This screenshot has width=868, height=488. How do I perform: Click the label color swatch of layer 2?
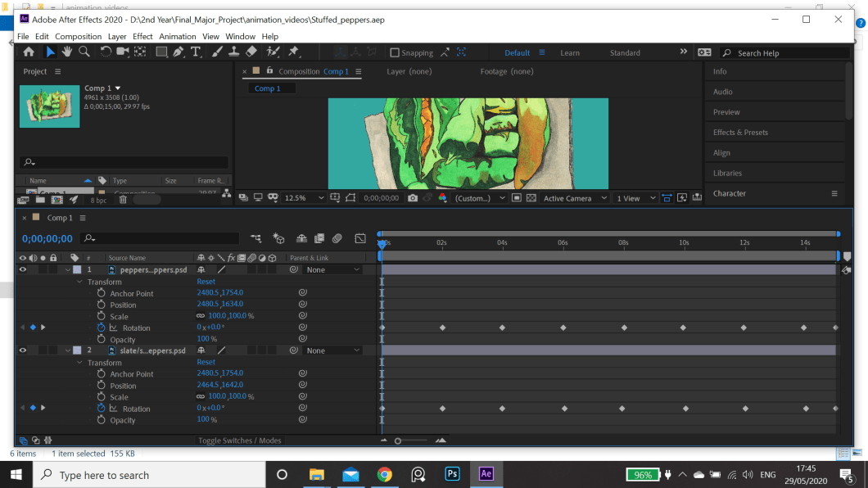click(77, 350)
